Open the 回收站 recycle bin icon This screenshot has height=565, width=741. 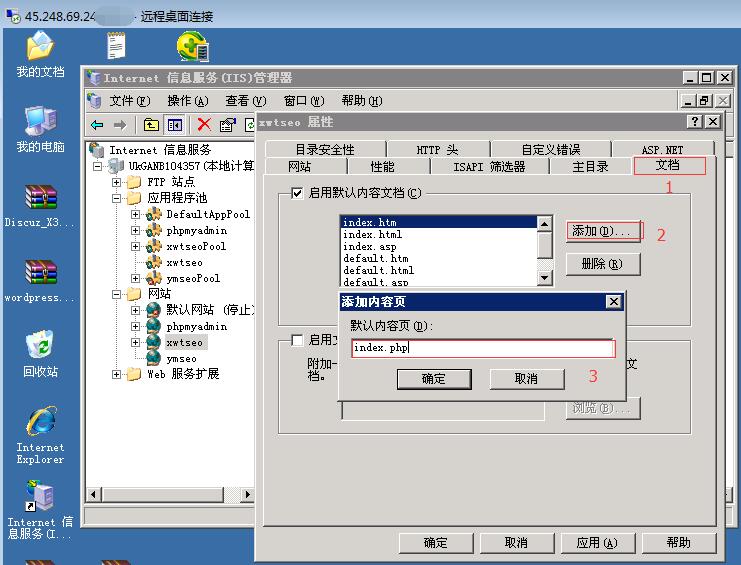[x=40, y=345]
